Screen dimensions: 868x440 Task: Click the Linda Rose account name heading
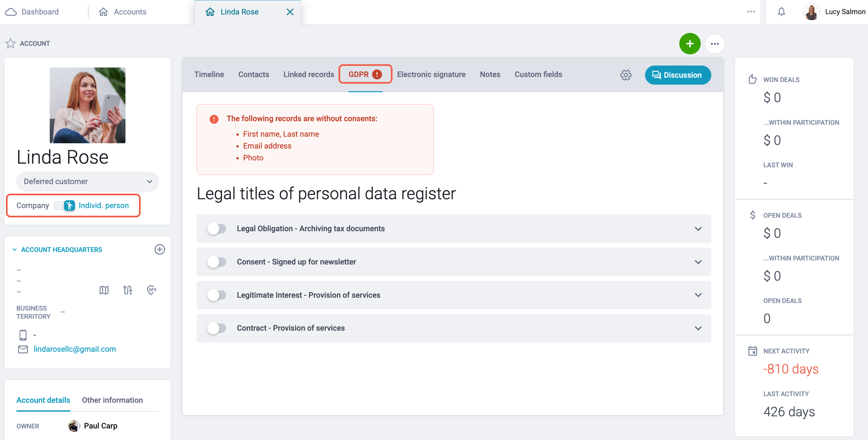tap(62, 157)
